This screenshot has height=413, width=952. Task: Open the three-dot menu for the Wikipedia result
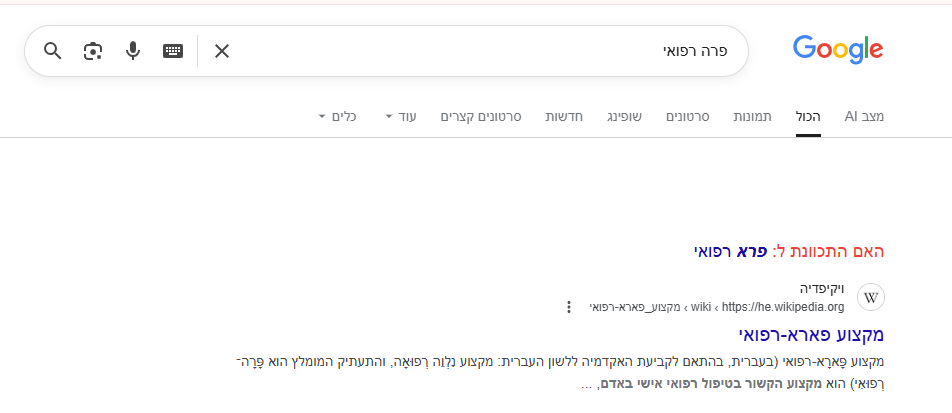click(x=569, y=307)
